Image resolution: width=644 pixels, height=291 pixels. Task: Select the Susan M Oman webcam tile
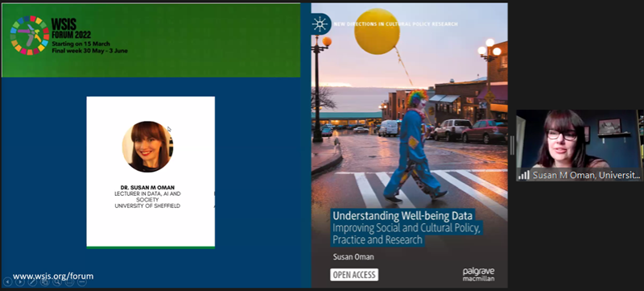(x=579, y=145)
